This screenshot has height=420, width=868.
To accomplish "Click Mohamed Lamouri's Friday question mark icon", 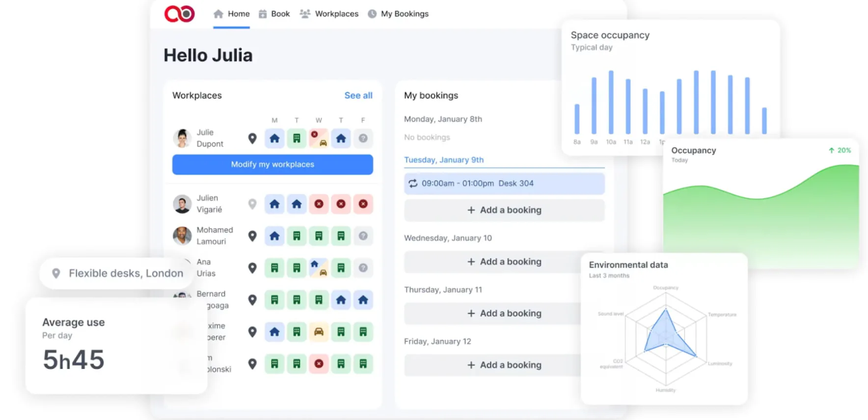I will pos(363,236).
